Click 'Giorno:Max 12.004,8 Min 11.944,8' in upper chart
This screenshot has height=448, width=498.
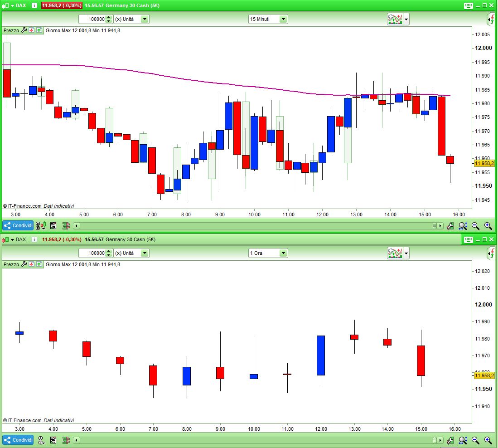pyautogui.click(x=83, y=30)
